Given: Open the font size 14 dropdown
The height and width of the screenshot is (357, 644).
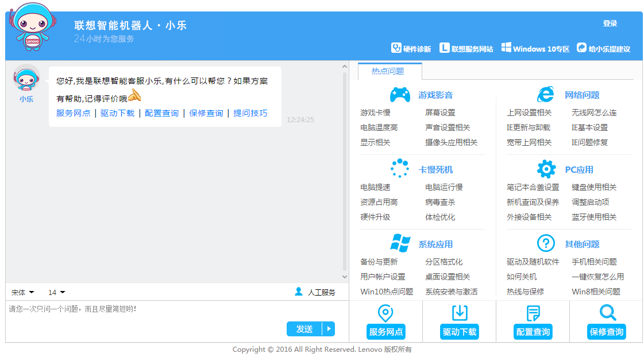Looking at the screenshot, I should 57,293.
